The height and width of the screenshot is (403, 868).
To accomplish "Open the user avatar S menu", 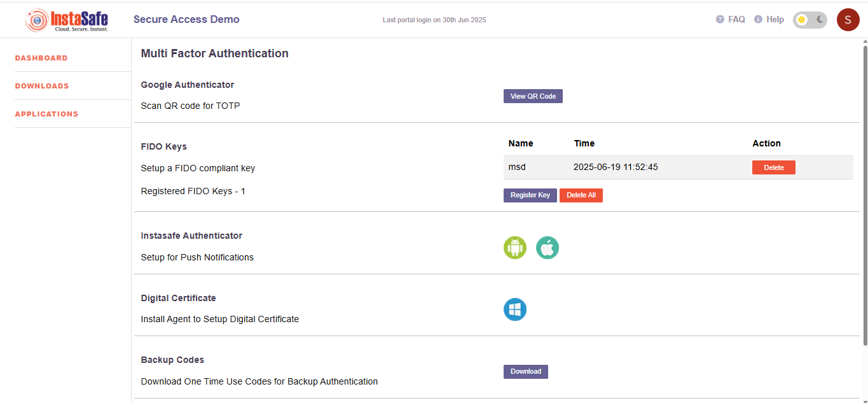I will coord(848,20).
